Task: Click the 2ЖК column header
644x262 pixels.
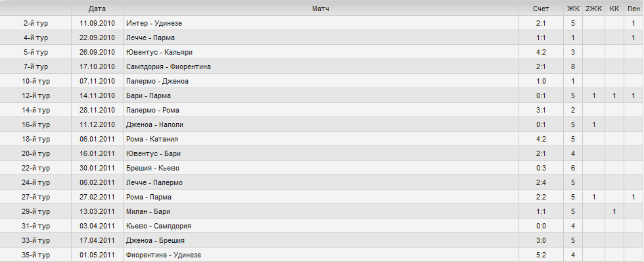Action: coord(593,9)
